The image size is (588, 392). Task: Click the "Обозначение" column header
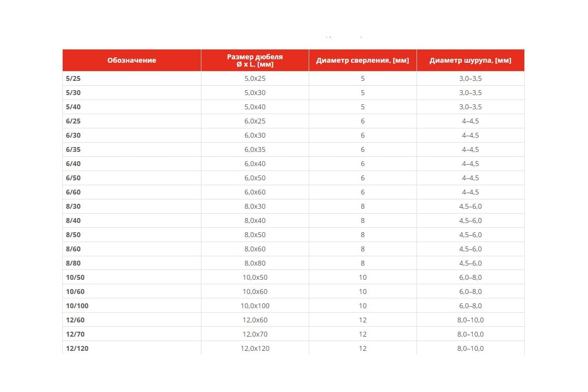pos(131,60)
